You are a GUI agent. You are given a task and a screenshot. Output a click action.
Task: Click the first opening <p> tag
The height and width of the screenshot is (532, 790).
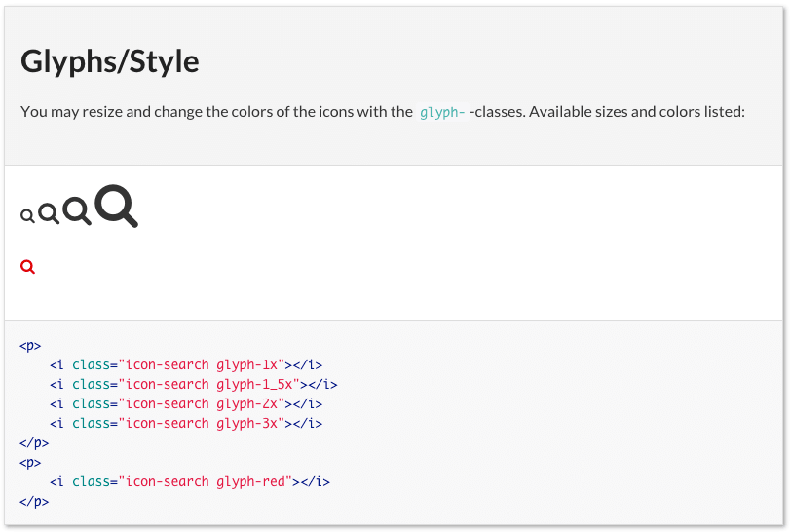30,346
